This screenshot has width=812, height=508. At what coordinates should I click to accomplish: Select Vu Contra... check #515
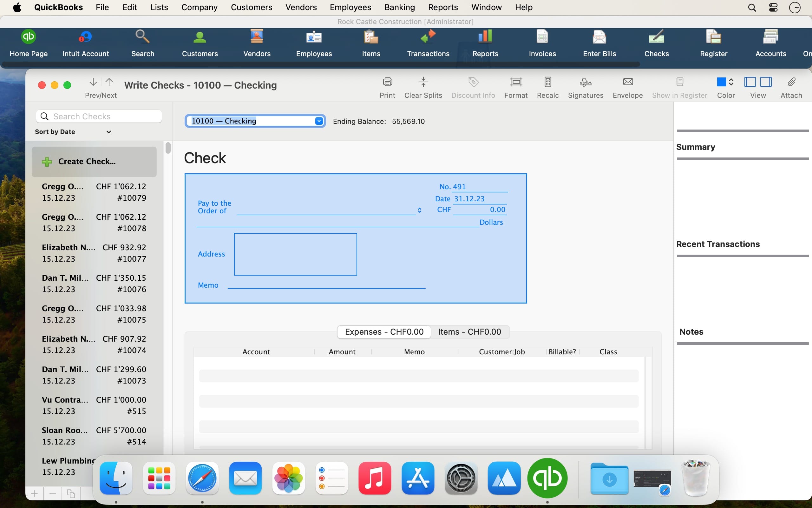94,405
